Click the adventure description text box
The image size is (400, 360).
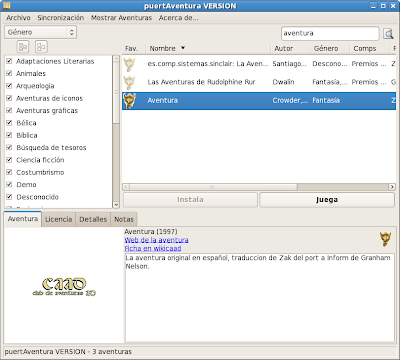[260, 297]
